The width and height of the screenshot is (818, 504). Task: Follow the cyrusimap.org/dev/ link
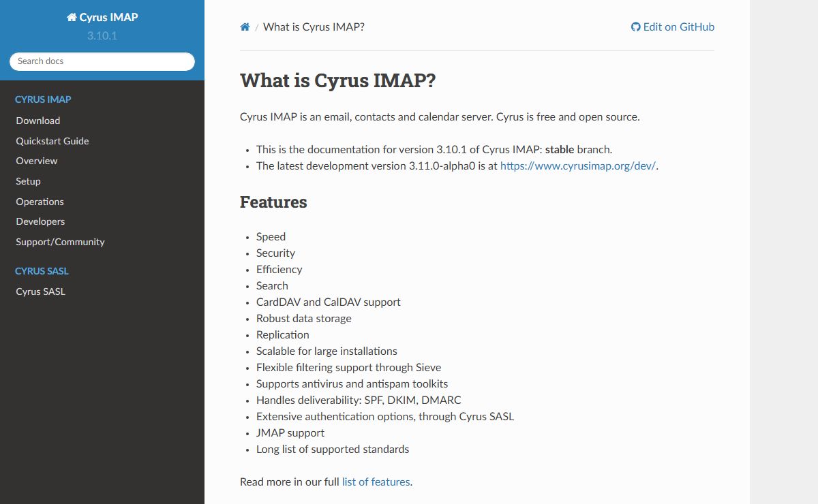(x=578, y=166)
